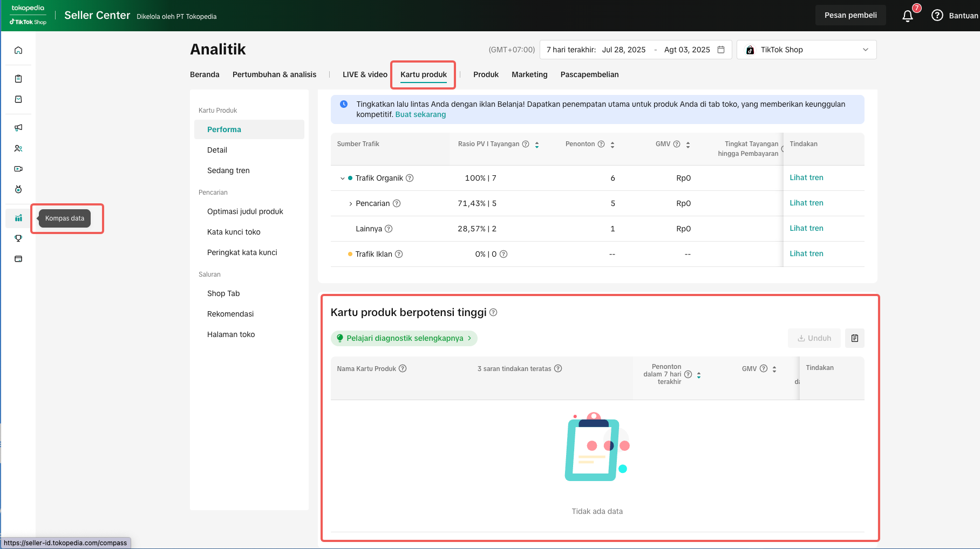Click the trophy icon in sidebar

pyautogui.click(x=18, y=238)
